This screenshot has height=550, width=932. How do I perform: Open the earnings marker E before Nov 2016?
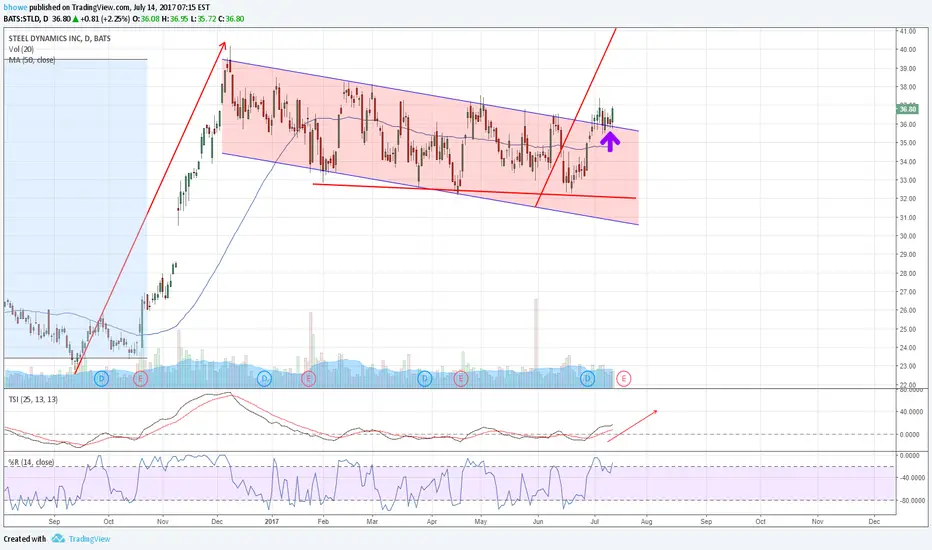tap(140, 378)
